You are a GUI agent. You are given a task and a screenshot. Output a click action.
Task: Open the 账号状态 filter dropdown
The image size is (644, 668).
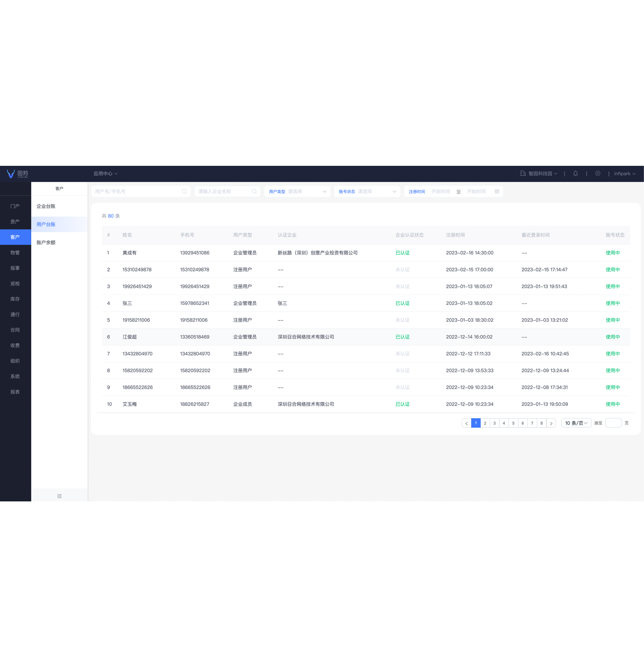point(367,191)
